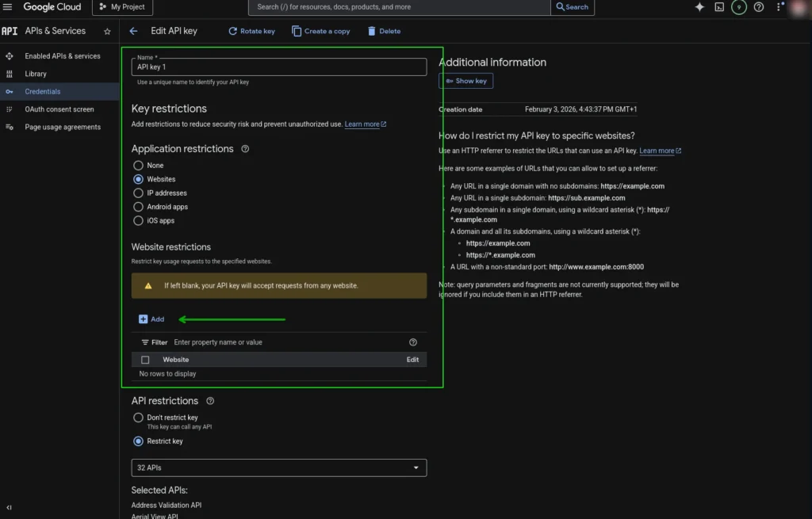The height and width of the screenshot is (519, 812).
Task: Click the back arrow beside Edit API key
Action: [133, 31]
